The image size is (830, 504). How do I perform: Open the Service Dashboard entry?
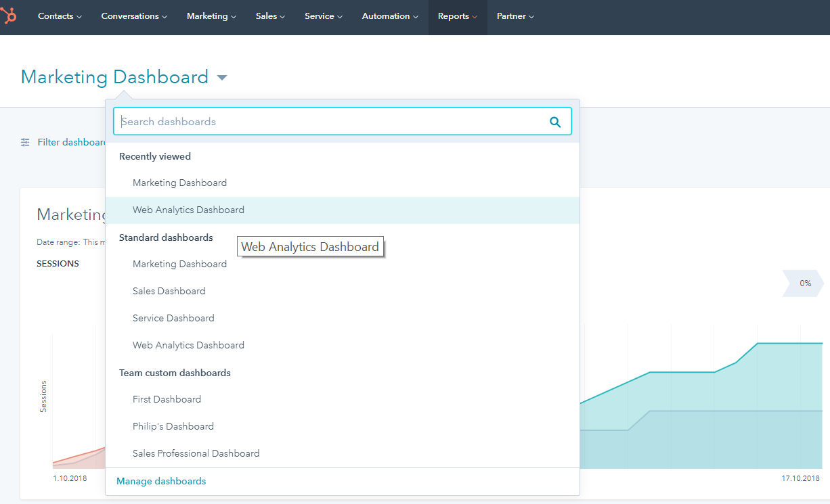coord(343,319)
